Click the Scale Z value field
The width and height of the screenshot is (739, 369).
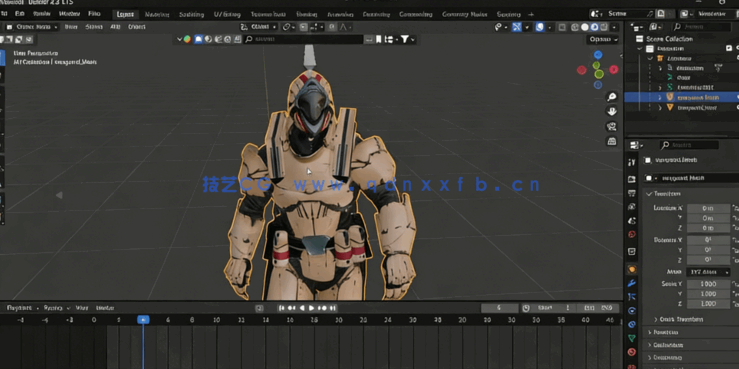(x=708, y=303)
